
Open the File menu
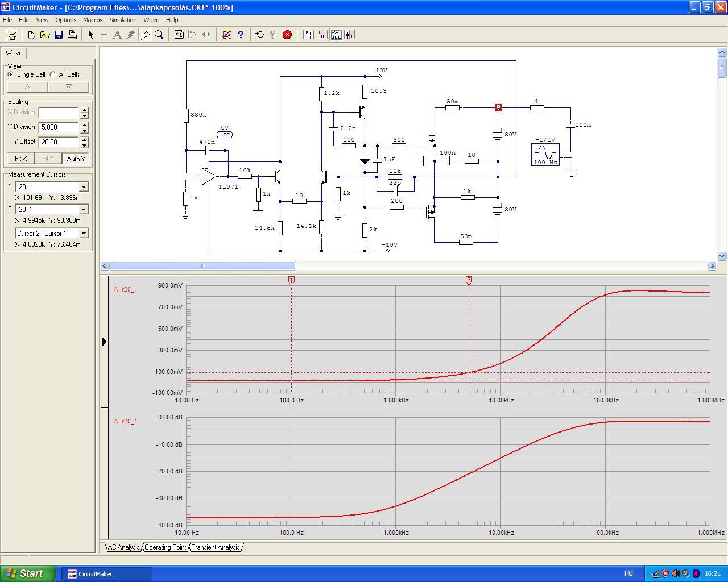7,20
